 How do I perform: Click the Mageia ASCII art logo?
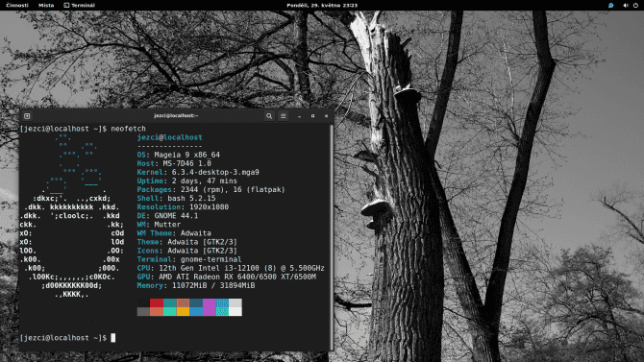click(71, 216)
